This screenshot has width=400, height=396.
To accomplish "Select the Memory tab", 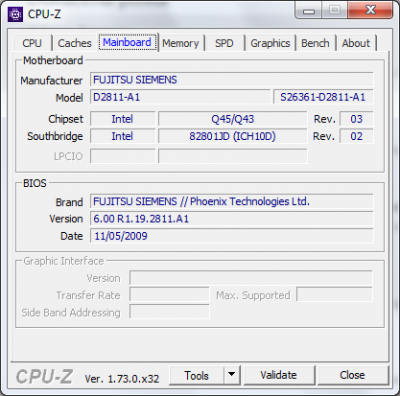I will pos(181,43).
